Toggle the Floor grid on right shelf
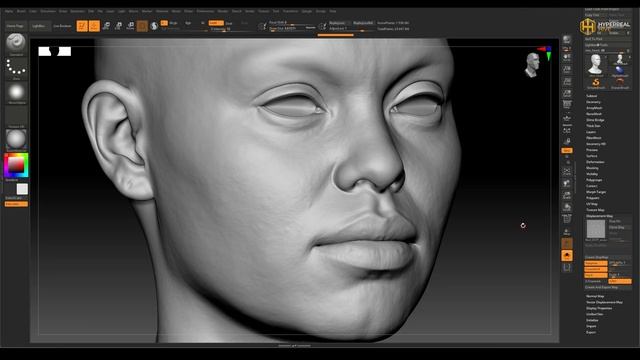The height and width of the screenshot is (360, 640). point(567,118)
